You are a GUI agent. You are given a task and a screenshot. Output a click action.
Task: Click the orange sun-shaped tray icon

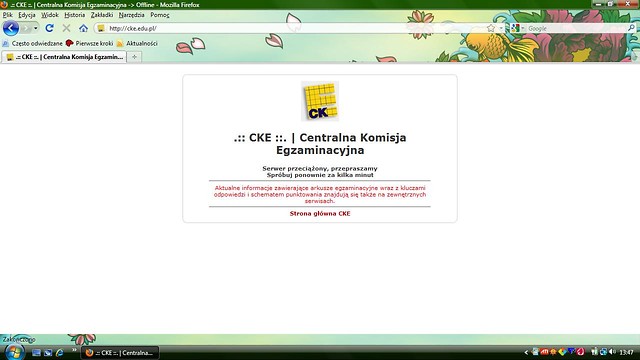click(553, 352)
